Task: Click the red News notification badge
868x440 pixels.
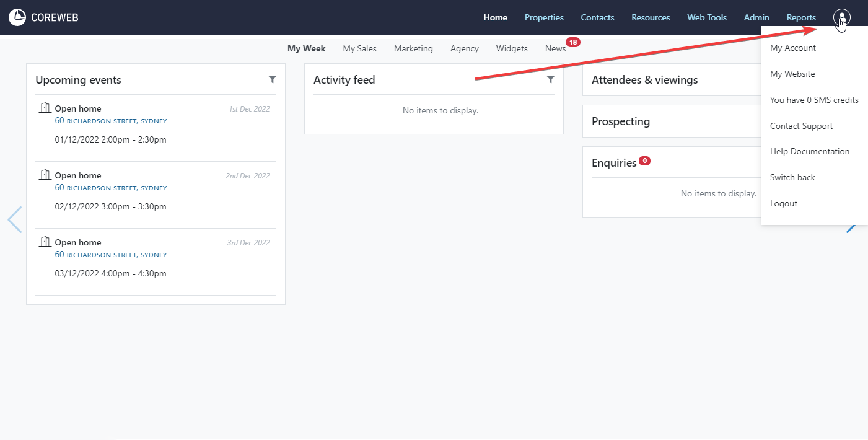Action: coord(573,42)
